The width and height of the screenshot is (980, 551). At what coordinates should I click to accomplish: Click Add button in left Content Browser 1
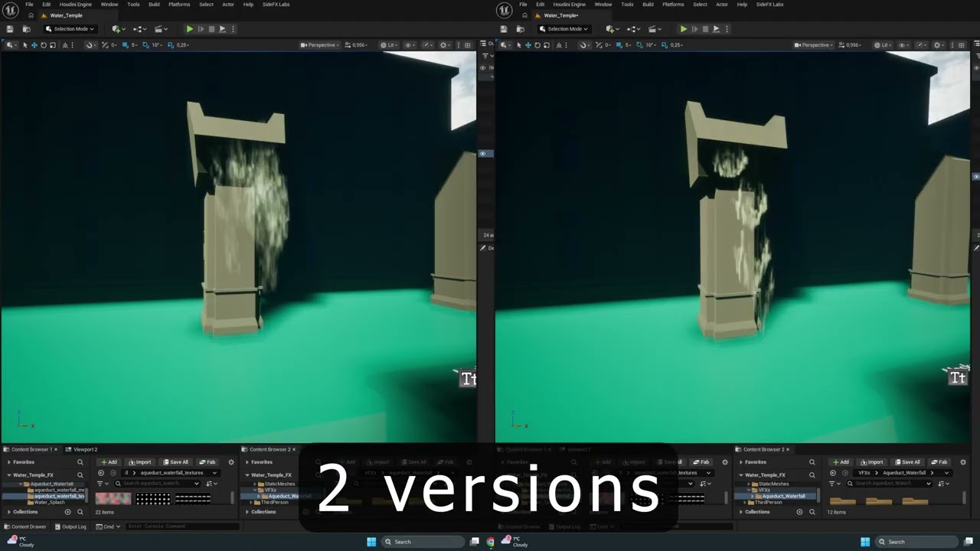pos(109,462)
